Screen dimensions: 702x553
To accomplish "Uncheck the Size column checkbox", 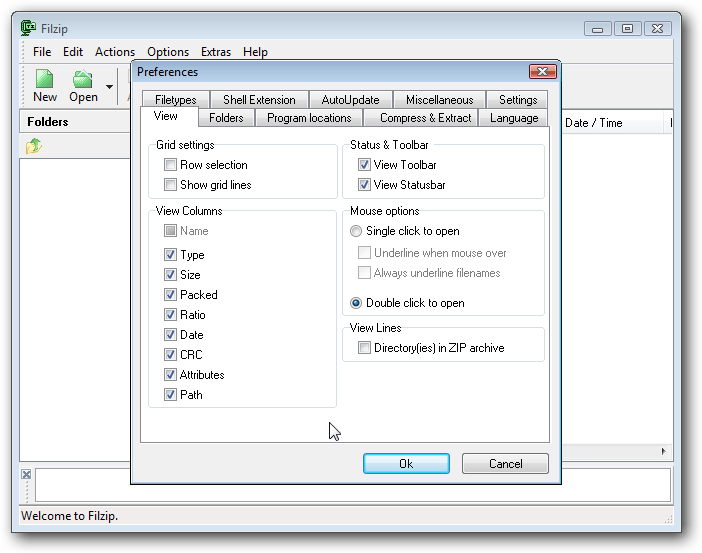I will 170,274.
